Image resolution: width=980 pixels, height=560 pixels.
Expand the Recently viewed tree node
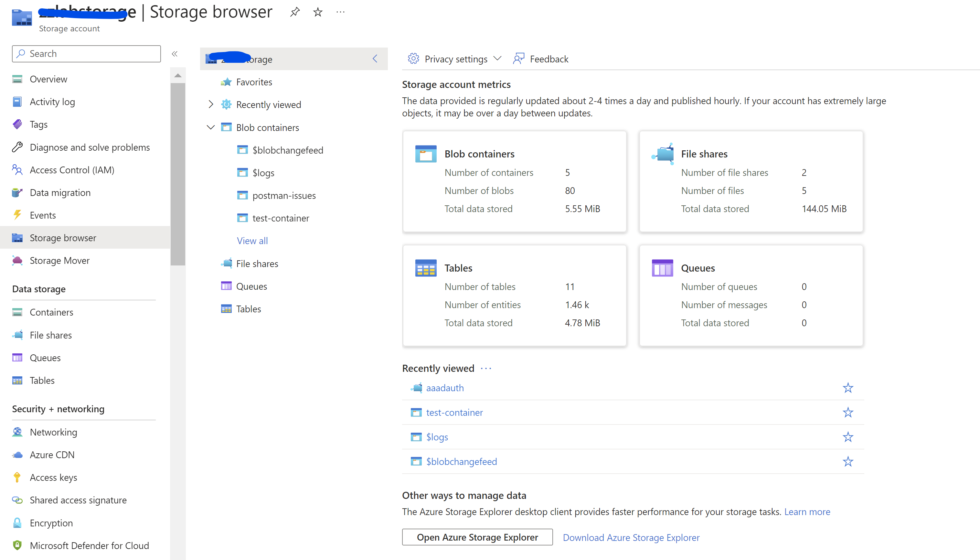point(210,104)
